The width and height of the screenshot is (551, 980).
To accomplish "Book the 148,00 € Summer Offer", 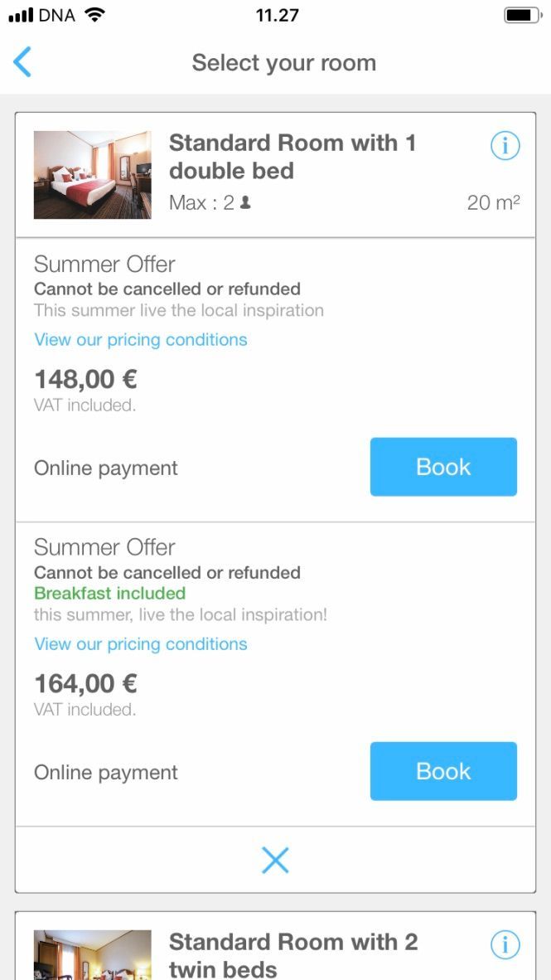I will tap(443, 467).
